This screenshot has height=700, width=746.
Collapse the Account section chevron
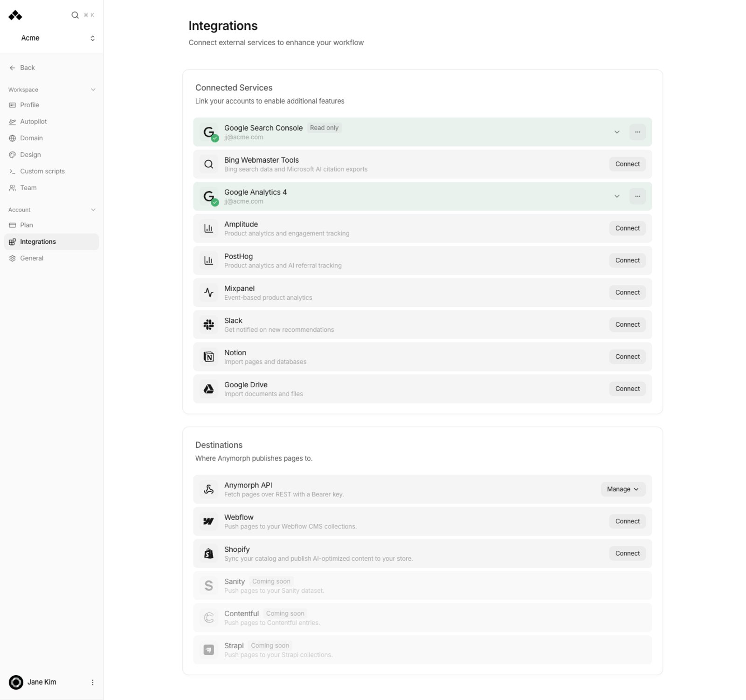(93, 210)
